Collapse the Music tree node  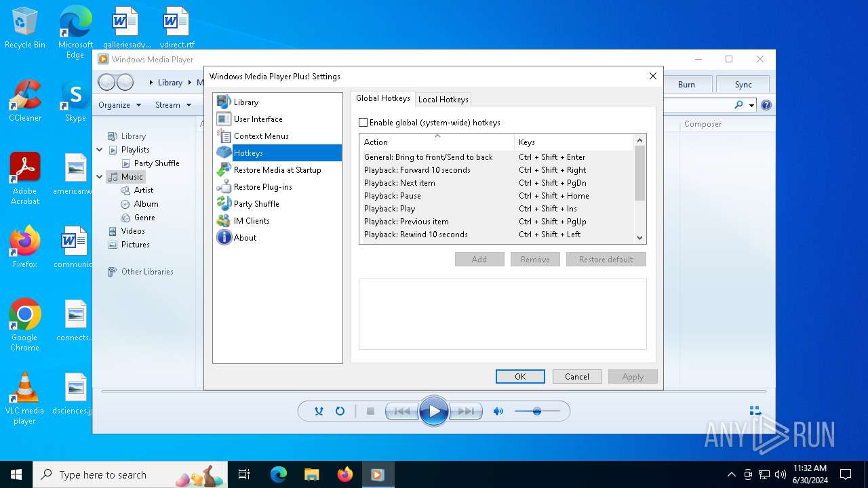(100, 176)
